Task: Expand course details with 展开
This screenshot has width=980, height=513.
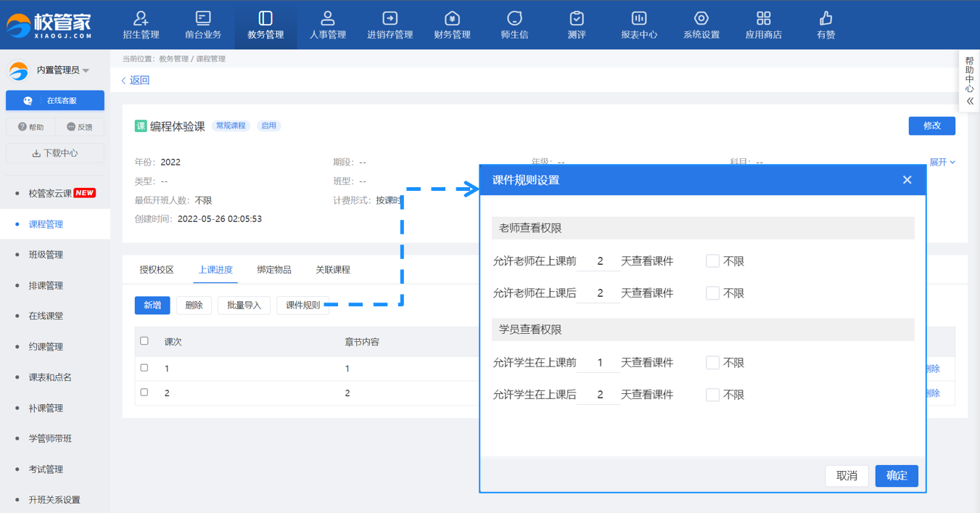Action: [942, 162]
